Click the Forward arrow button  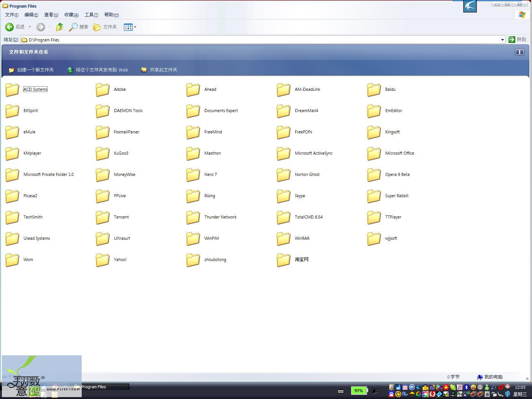pos(41,27)
